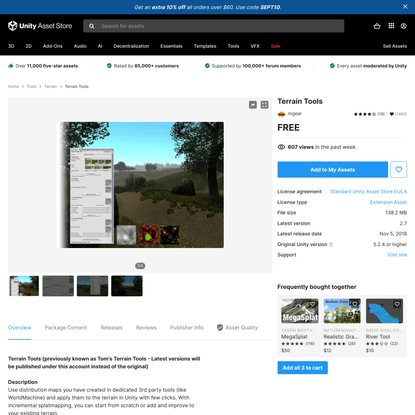Open the River Tool asset thumbnail
Image resolution: width=415 pixels, height=415 pixels.
[x=384, y=311]
